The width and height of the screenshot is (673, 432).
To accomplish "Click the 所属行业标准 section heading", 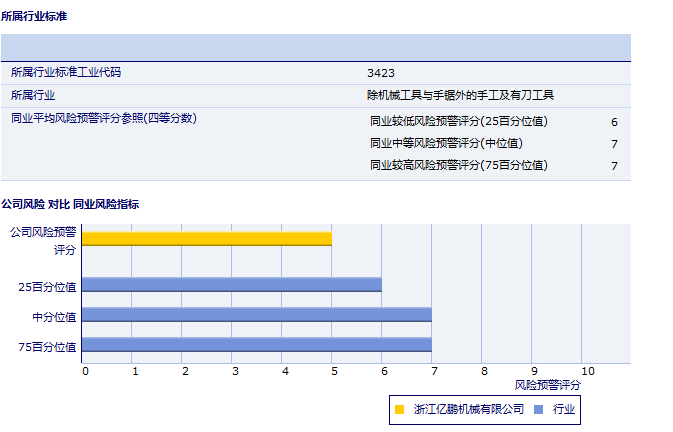I will (35, 17).
